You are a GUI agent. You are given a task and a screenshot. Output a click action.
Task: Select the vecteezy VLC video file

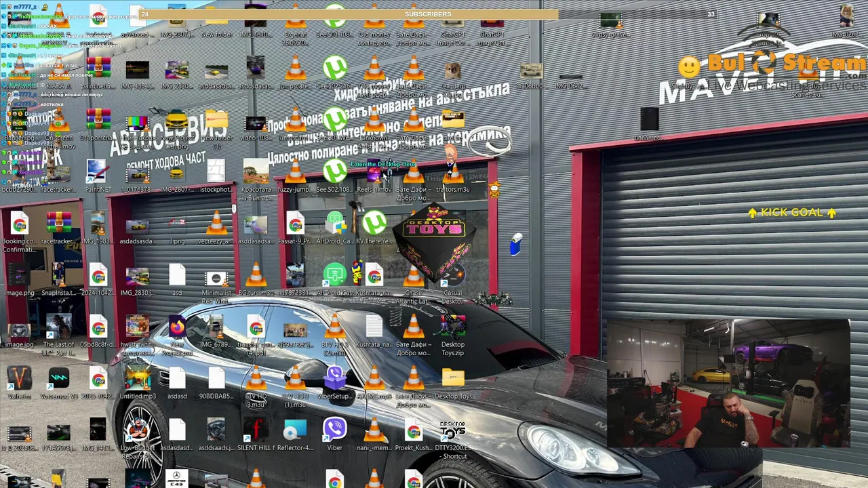pyautogui.click(x=216, y=228)
